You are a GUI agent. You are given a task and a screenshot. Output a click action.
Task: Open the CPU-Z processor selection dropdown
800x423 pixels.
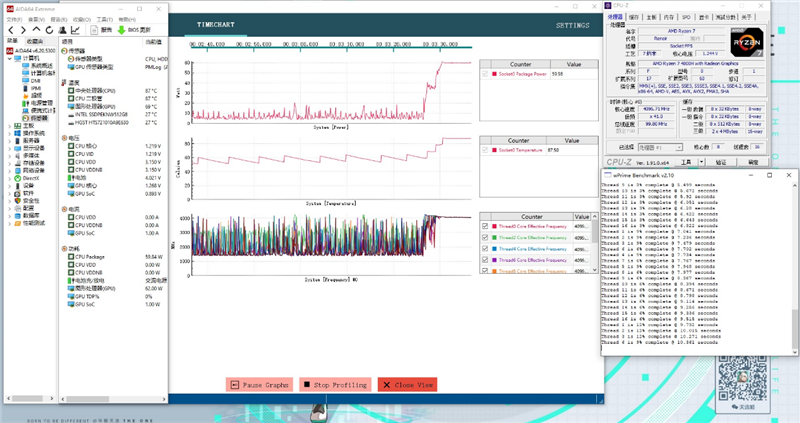pos(660,147)
